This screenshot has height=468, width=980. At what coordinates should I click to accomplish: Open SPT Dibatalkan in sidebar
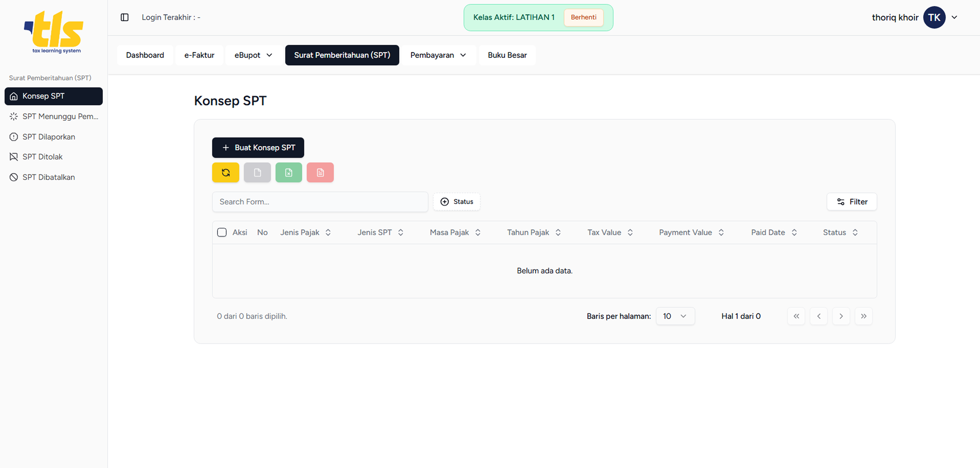coord(48,177)
